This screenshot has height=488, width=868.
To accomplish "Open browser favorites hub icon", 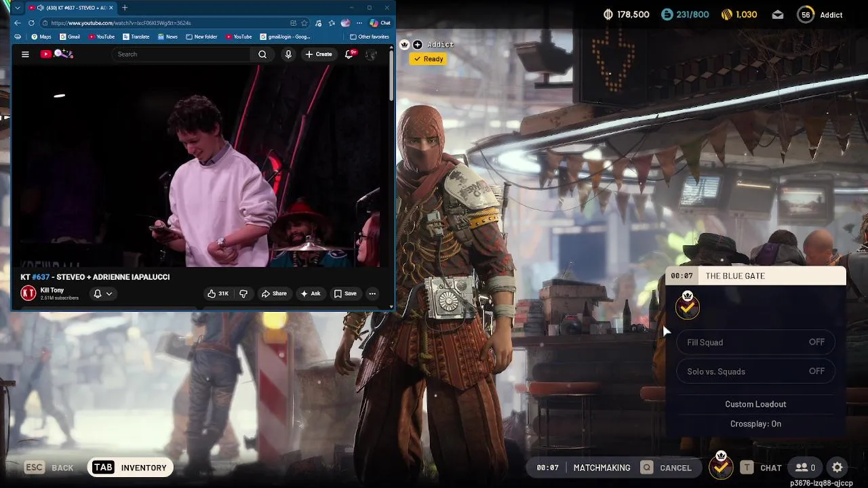I will click(332, 23).
